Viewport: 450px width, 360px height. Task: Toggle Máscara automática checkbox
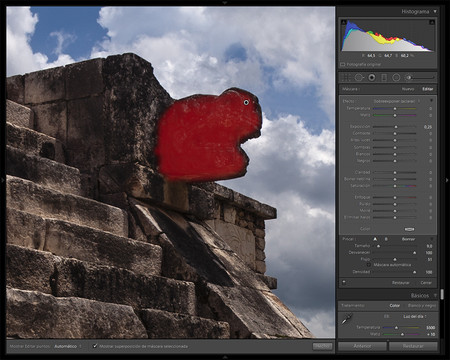369,265
